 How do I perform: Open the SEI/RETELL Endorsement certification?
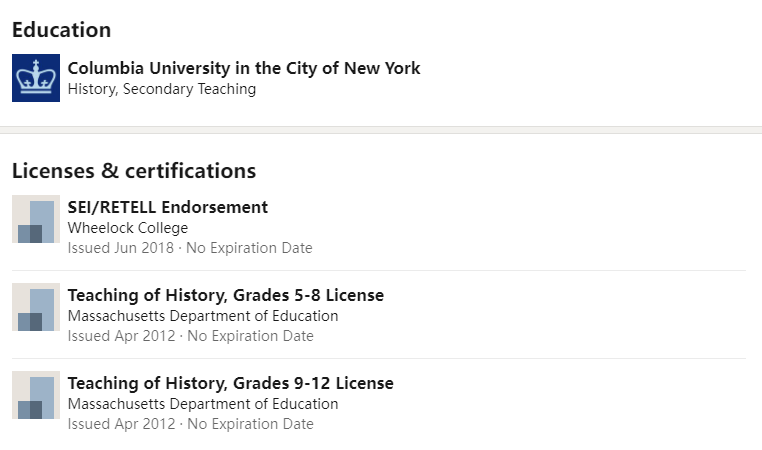(x=167, y=207)
